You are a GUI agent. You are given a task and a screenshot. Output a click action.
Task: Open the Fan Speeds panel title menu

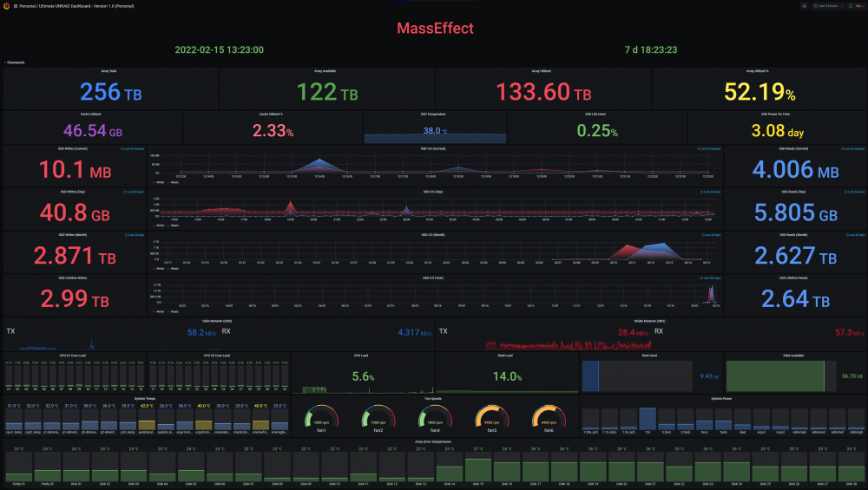tap(433, 399)
